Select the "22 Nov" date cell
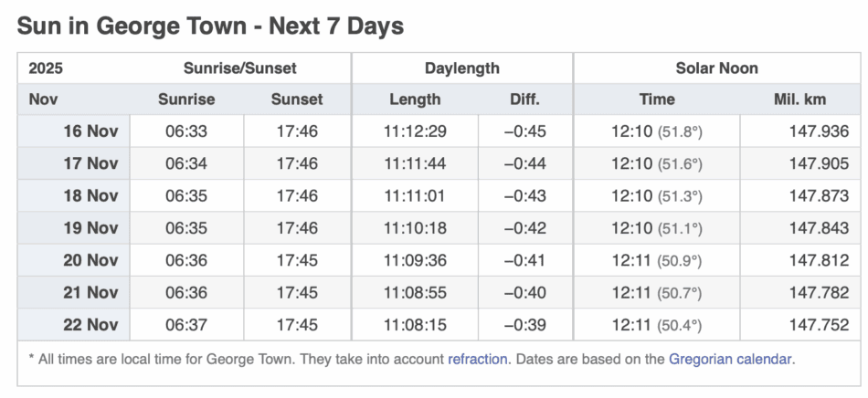The image size is (868, 398). (x=90, y=325)
